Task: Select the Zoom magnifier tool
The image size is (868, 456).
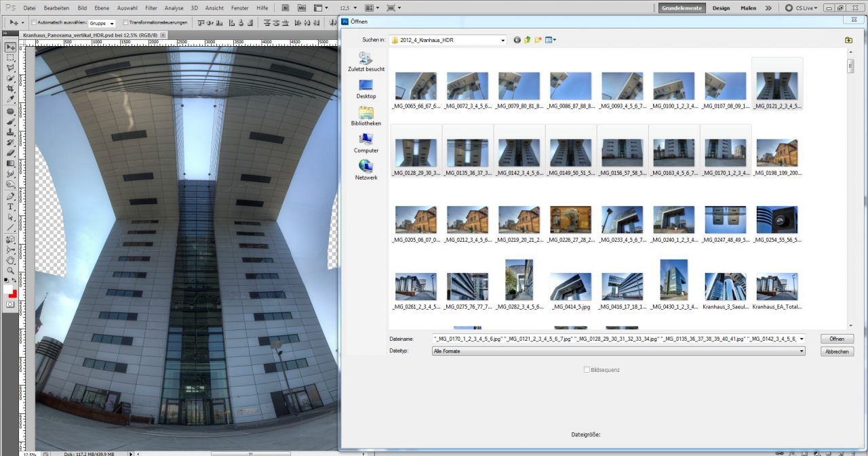Action: click(11, 270)
